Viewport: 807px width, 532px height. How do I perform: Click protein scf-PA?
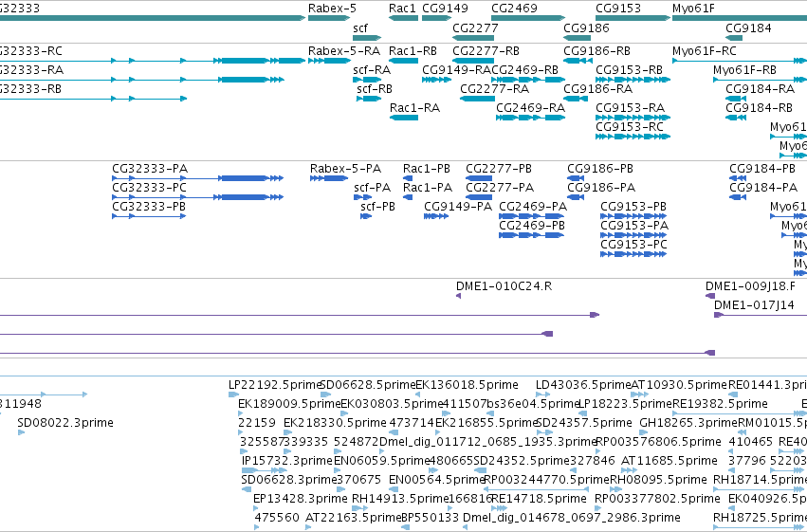tap(363, 197)
